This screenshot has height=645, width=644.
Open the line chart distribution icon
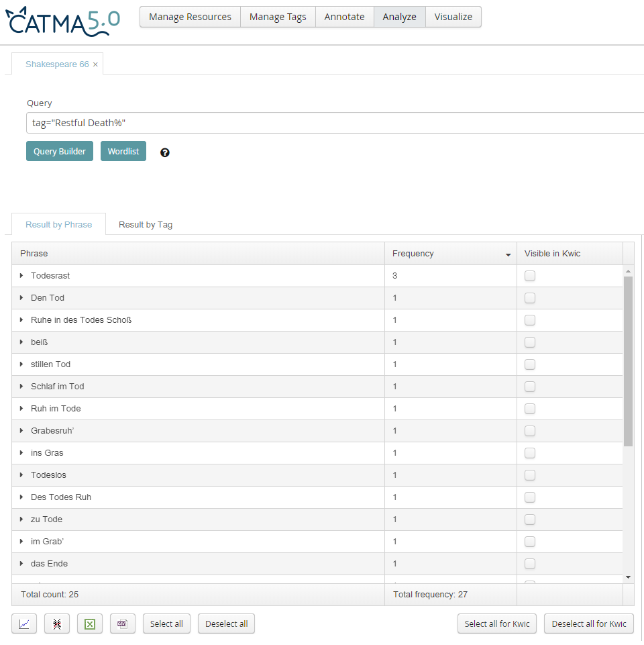[x=24, y=624]
